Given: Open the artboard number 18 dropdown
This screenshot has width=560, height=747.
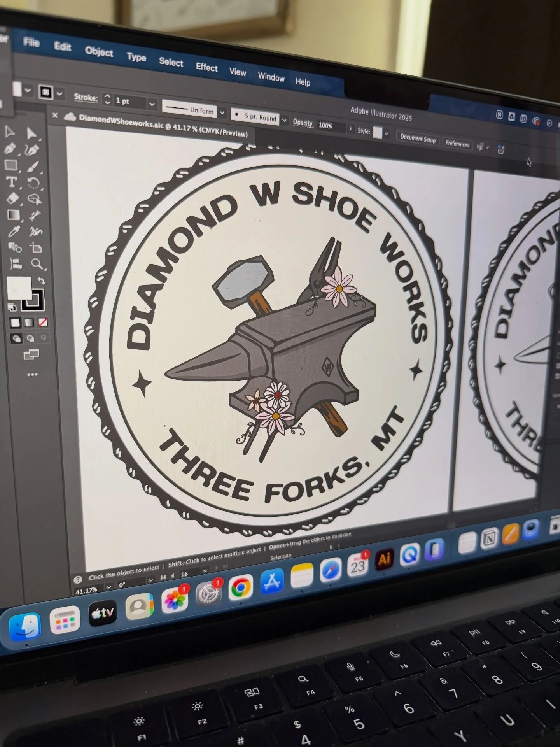Looking at the screenshot, I should point(205,570).
